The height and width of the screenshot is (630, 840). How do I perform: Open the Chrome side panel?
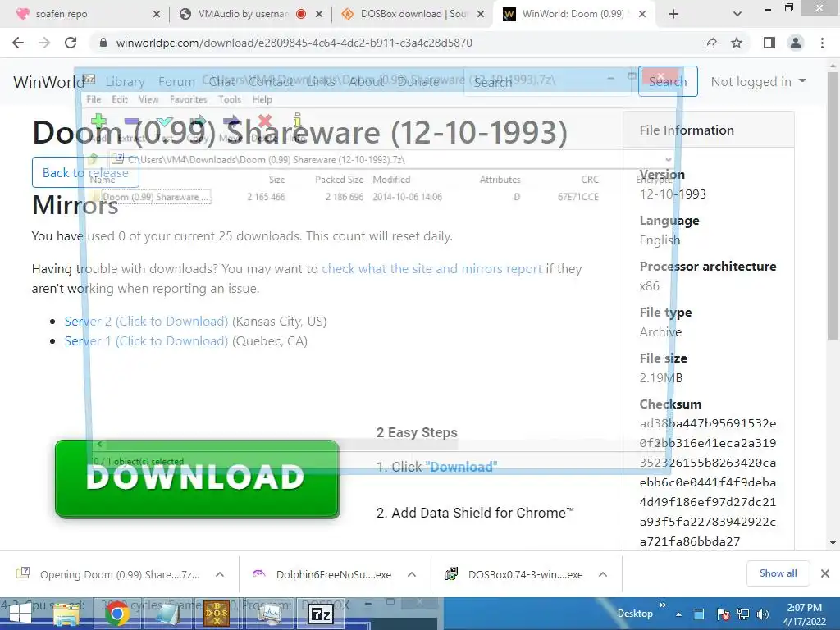tap(769, 43)
